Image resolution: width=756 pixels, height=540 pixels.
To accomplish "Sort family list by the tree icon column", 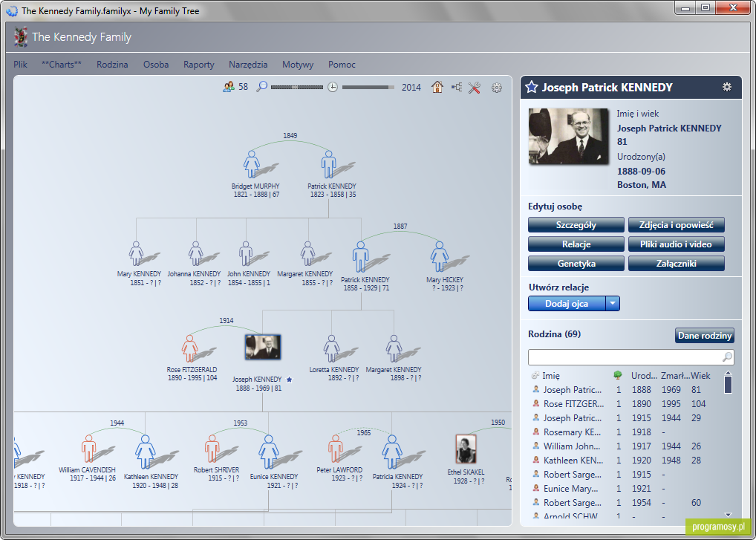I will [x=617, y=374].
